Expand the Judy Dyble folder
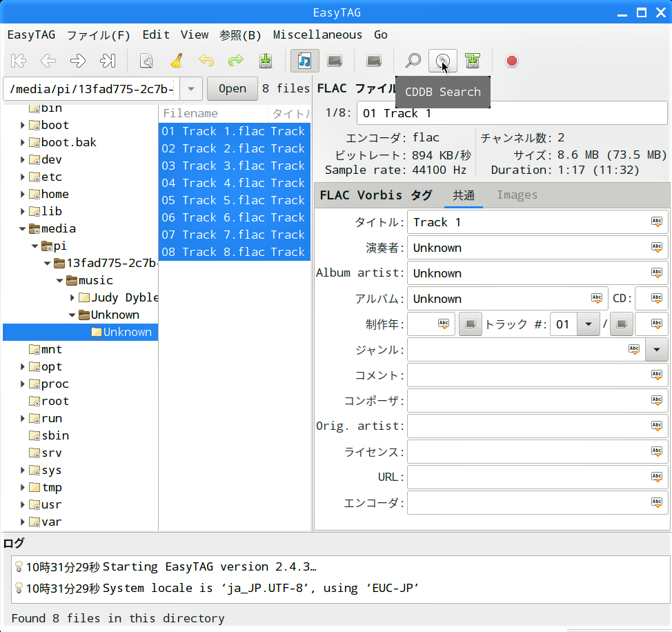This screenshot has height=632, width=672. [x=72, y=298]
